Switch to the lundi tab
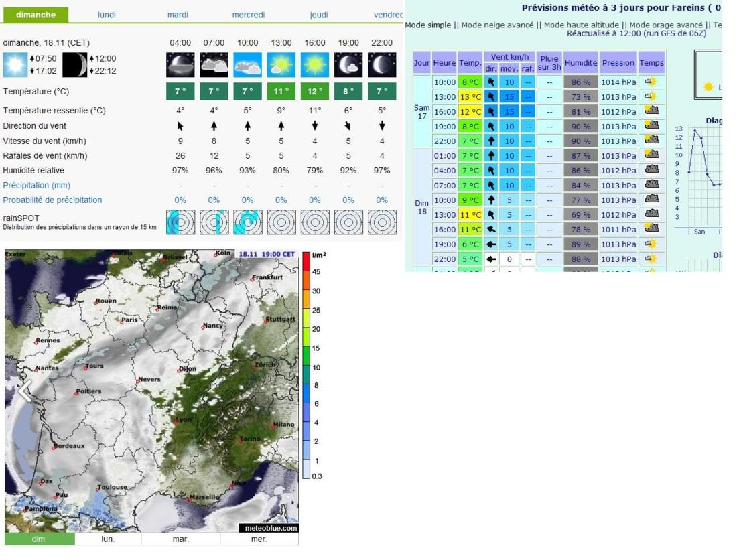 (107, 15)
